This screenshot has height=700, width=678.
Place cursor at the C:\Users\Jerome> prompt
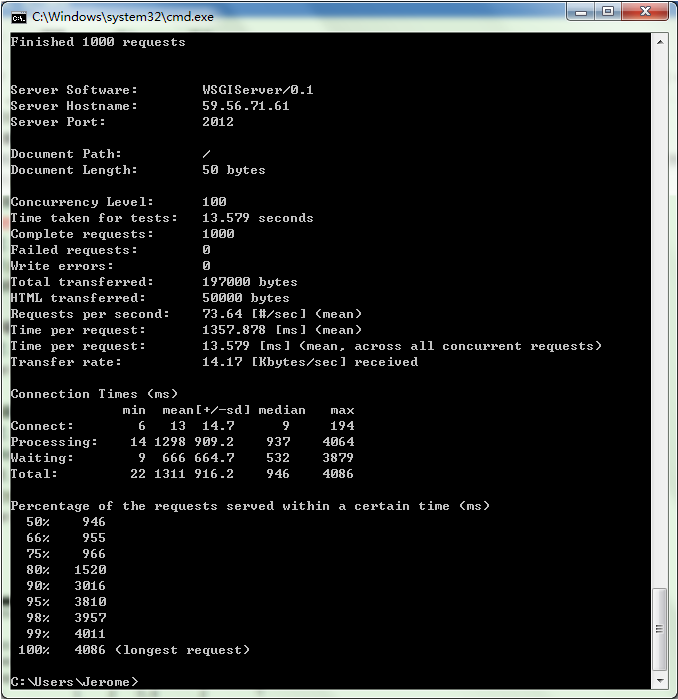point(75,682)
